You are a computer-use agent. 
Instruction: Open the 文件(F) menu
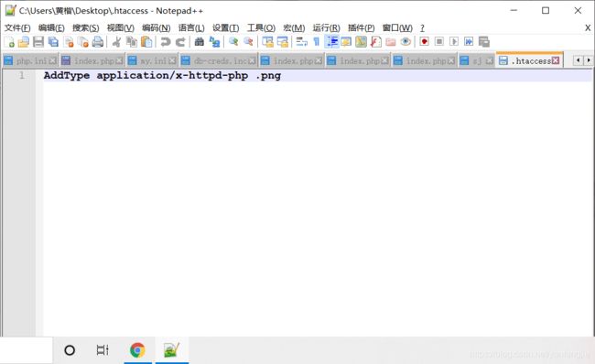click(17, 28)
